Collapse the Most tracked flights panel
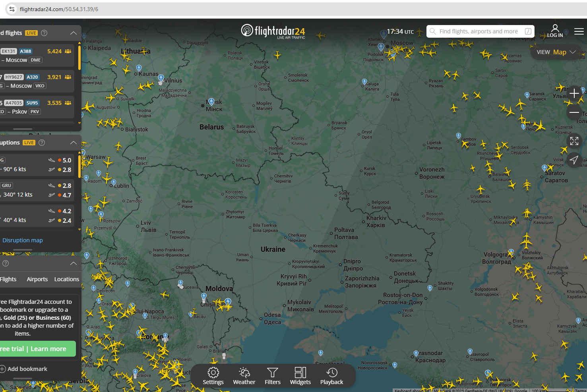This screenshot has height=392, width=587. (x=74, y=33)
